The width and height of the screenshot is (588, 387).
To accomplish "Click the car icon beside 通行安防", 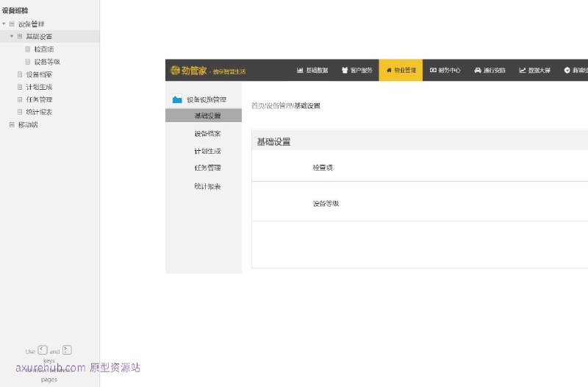I will [478, 70].
